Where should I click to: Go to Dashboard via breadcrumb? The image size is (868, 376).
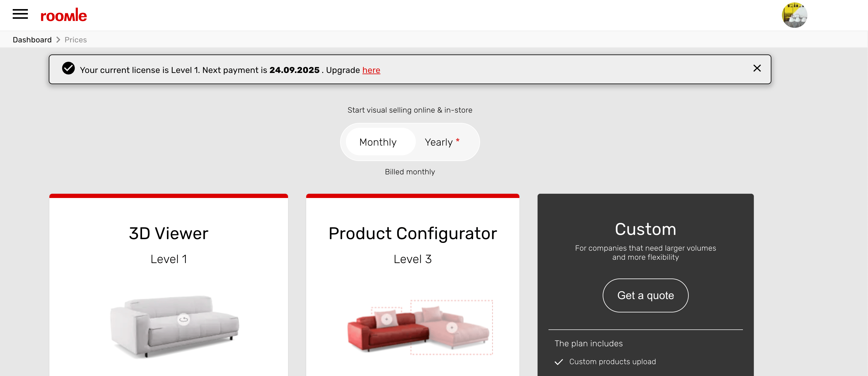[x=32, y=40]
